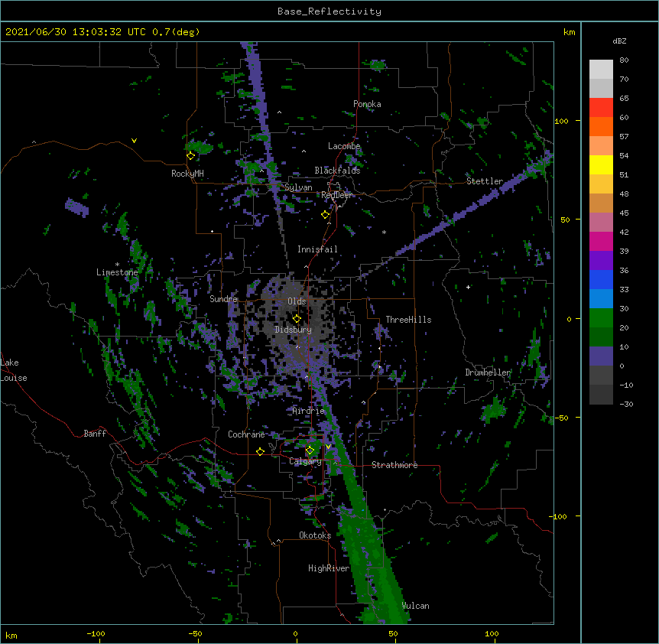Click the yellow diamond marker beside RockyMH

[x=191, y=156]
